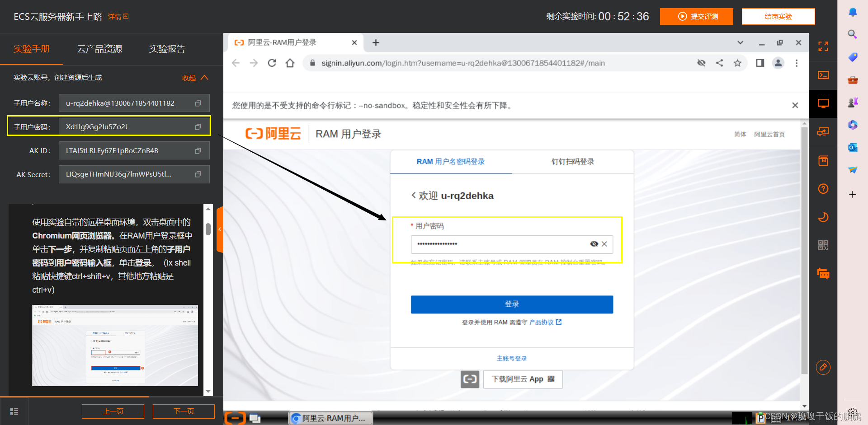Viewport: 868px width, 425px height.
Task: Click the address bar URL
Action: [463, 63]
